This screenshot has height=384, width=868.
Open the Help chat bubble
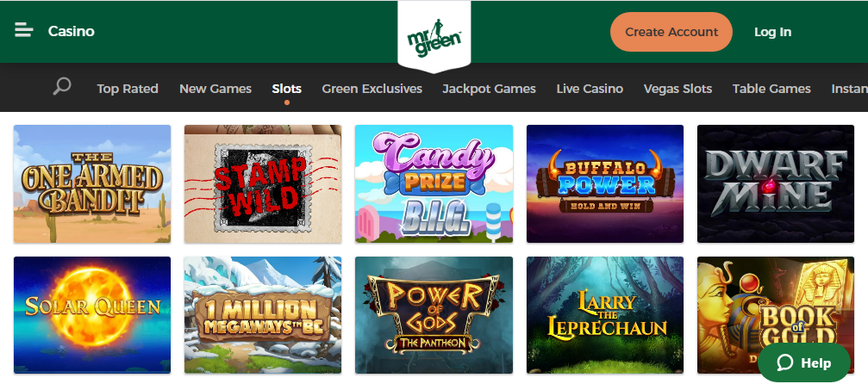804,363
